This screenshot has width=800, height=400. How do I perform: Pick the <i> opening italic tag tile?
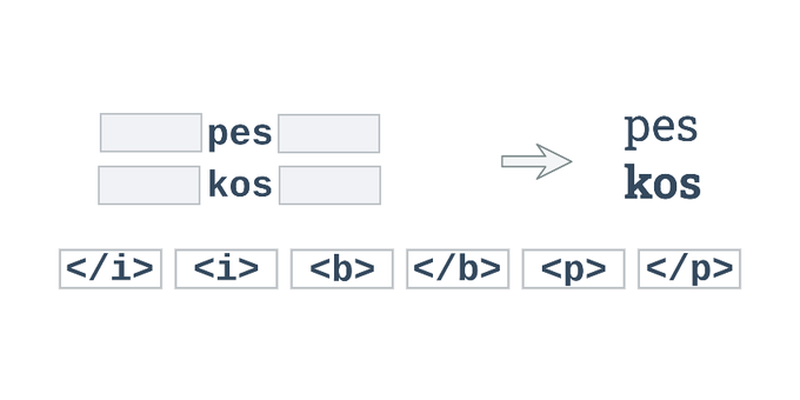(226, 269)
